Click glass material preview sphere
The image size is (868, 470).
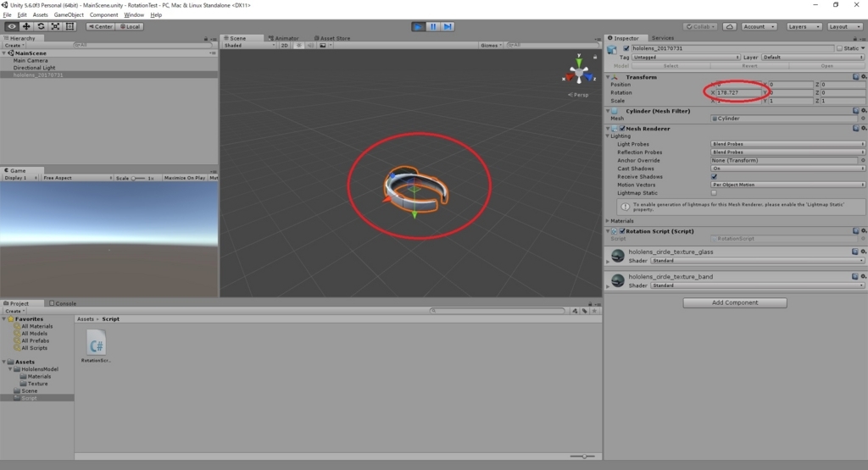[618, 256]
